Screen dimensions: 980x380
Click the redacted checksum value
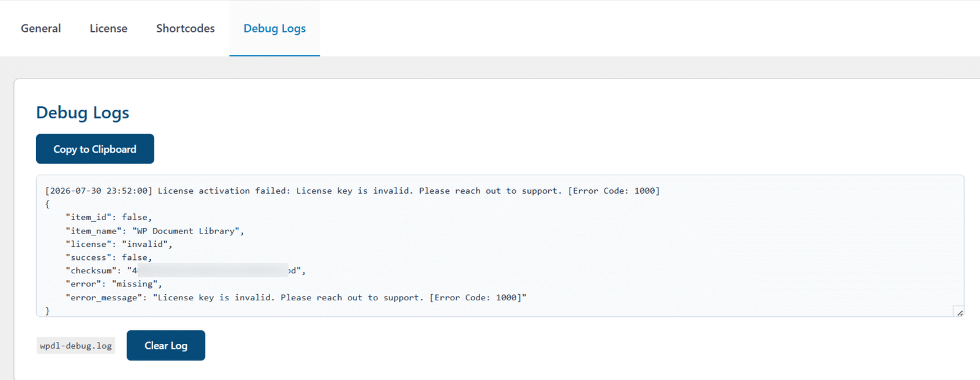[x=213, y=270]
